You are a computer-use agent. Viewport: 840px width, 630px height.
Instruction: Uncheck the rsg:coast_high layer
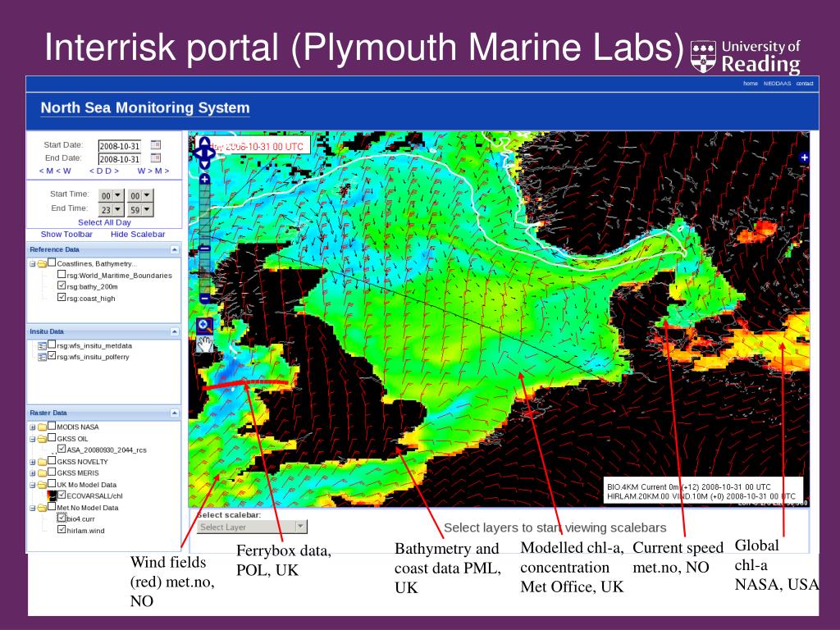point(62,297)
